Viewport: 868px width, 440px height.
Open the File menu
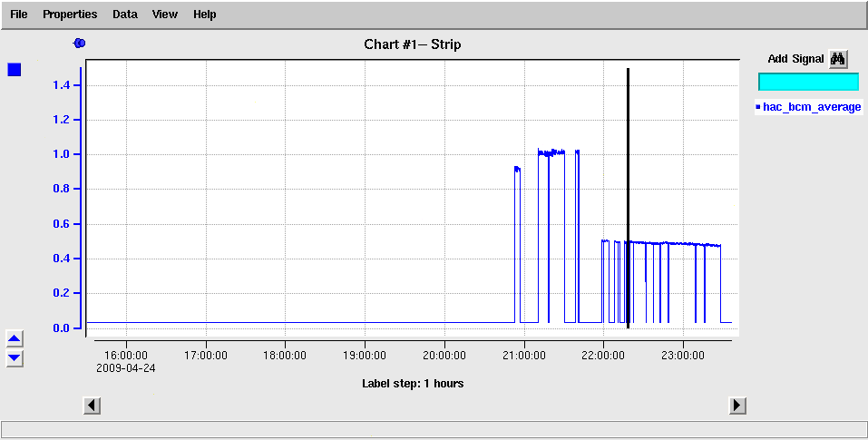pos(19,15)
